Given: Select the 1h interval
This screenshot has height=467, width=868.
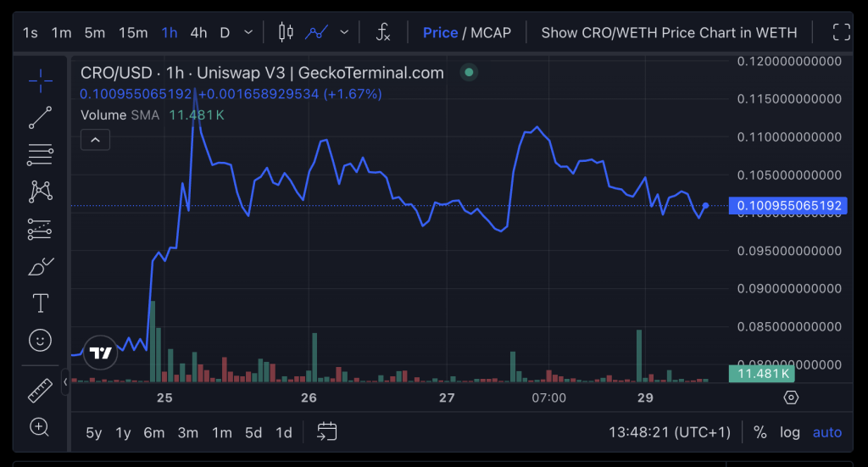Looking at the screenshot, I should (170, 33).
